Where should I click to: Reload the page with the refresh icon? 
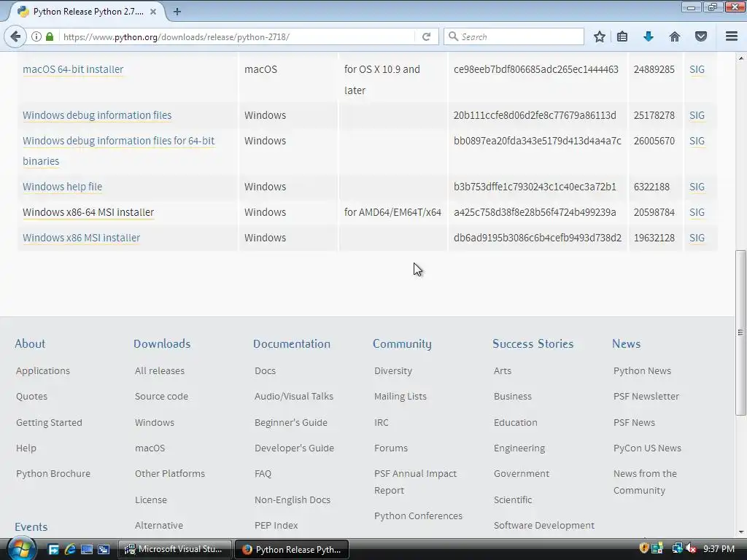(x=426, y=36)
